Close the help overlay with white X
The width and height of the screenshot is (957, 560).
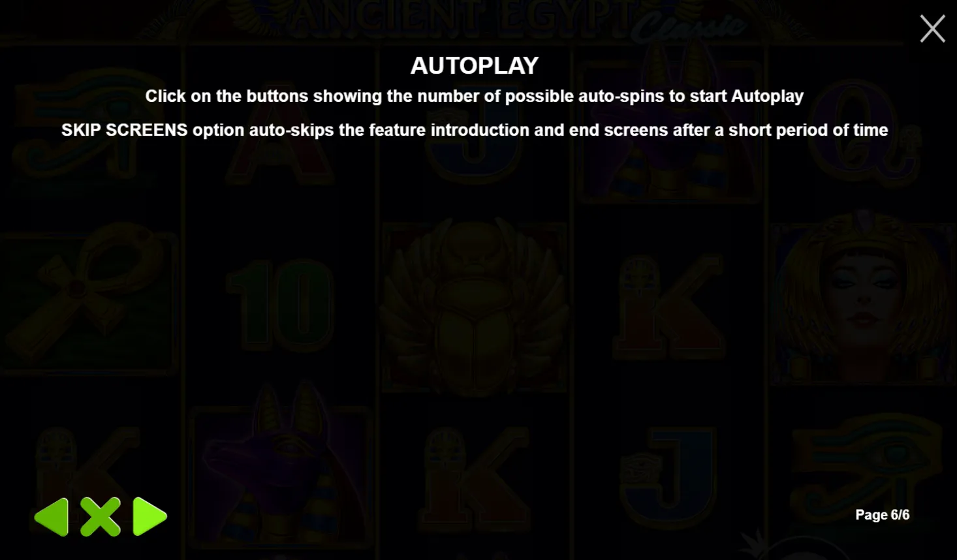coord(932,29)
